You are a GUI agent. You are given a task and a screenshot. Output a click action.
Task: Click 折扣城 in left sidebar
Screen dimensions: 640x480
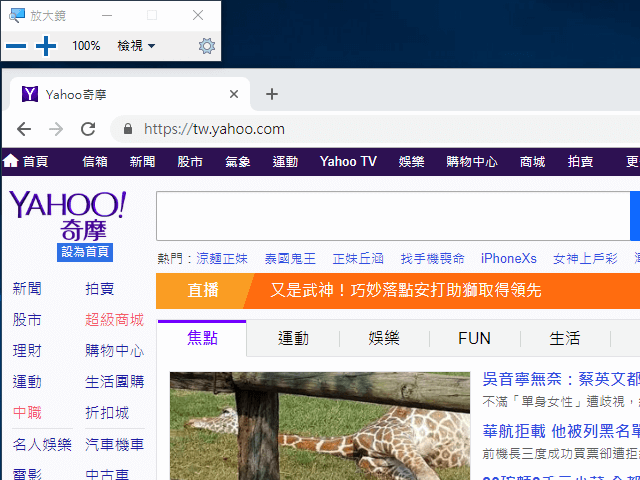(x=107, y=413)
